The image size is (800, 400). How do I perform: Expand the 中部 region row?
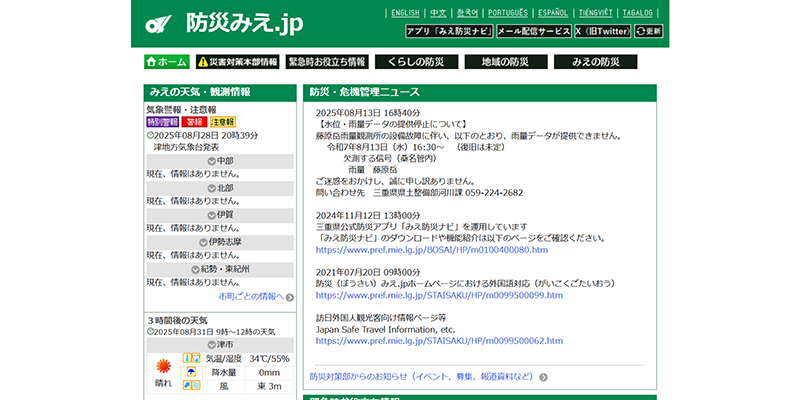(220, 161)
